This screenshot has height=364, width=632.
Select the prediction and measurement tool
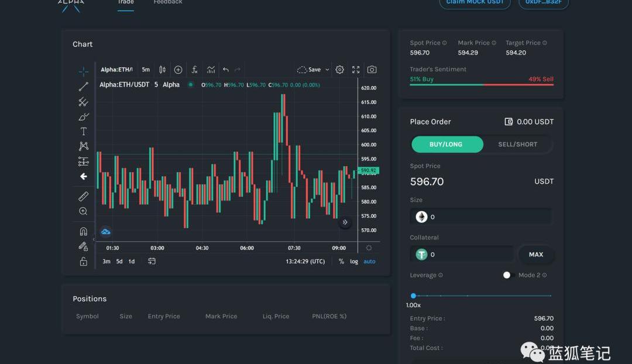click(84, 162)
